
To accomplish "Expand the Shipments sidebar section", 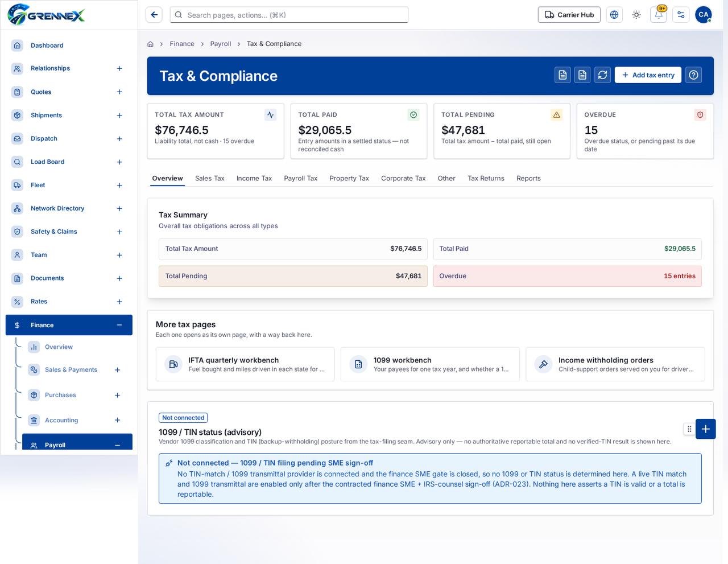I will [119, 116].
